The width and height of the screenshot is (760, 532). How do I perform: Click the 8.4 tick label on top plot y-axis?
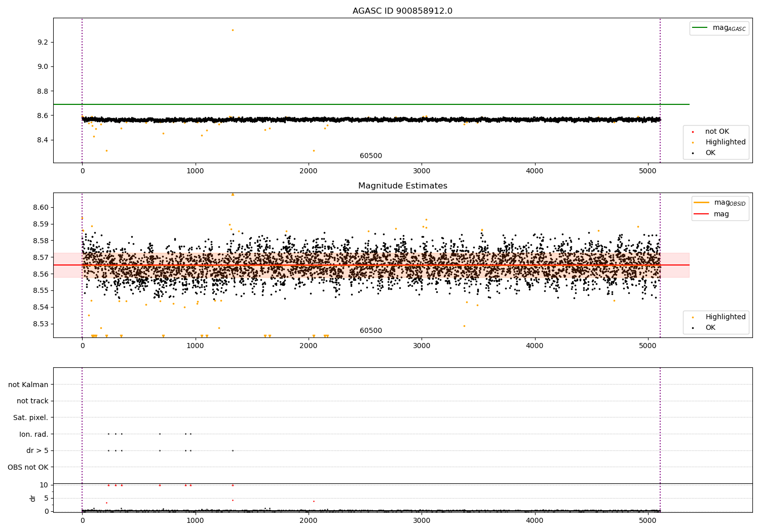43,140
